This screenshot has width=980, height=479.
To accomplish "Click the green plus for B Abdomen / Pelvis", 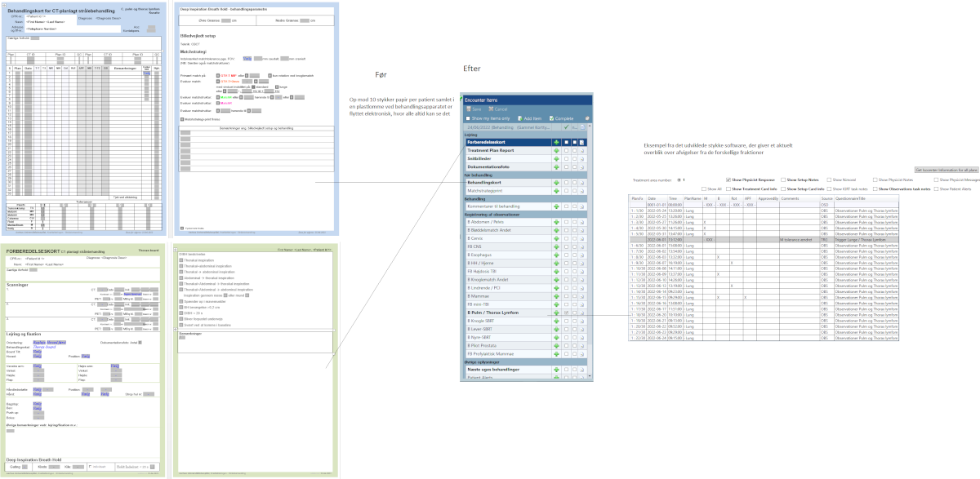I will 556,222.
